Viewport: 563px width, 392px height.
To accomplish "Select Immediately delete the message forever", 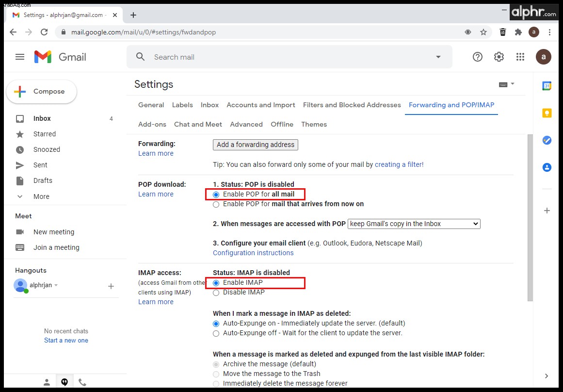I will pos(216,384).
